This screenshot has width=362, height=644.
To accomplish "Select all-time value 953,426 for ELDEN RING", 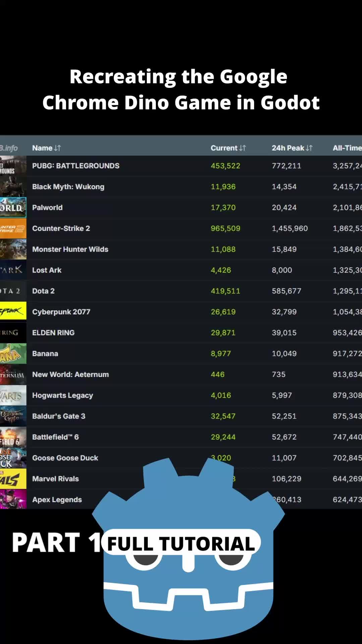I will 347,333.
